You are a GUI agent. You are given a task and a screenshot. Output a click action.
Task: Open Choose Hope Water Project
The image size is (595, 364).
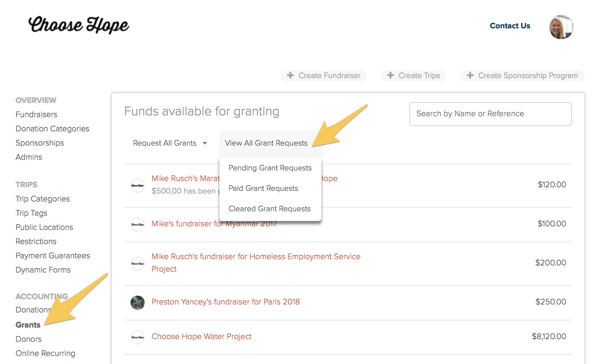tap(202, 336)
